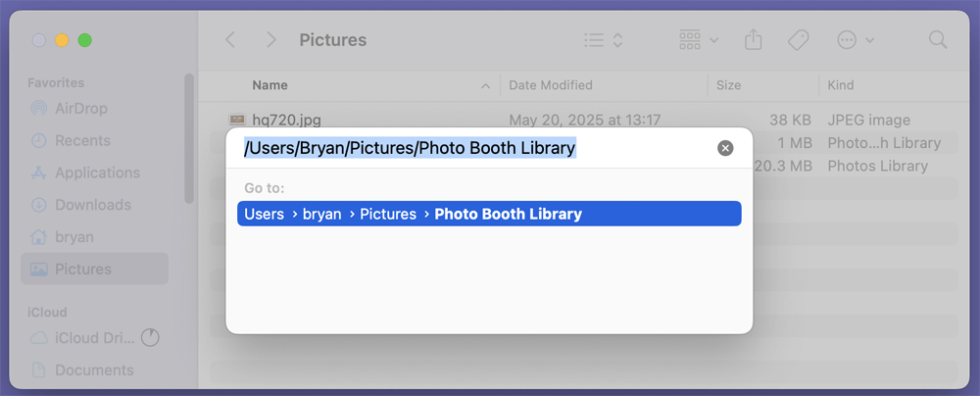
Task: Open Recents in the sidebar
Action: 70,140
